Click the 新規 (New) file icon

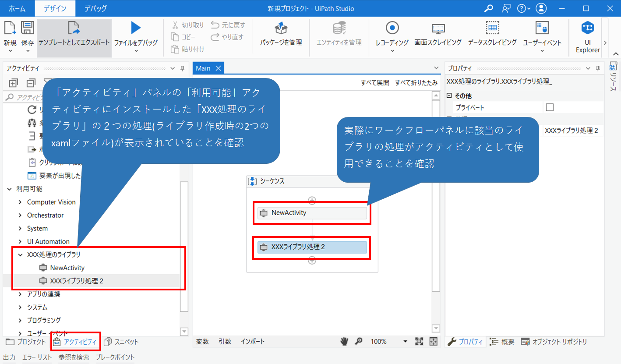10,28
